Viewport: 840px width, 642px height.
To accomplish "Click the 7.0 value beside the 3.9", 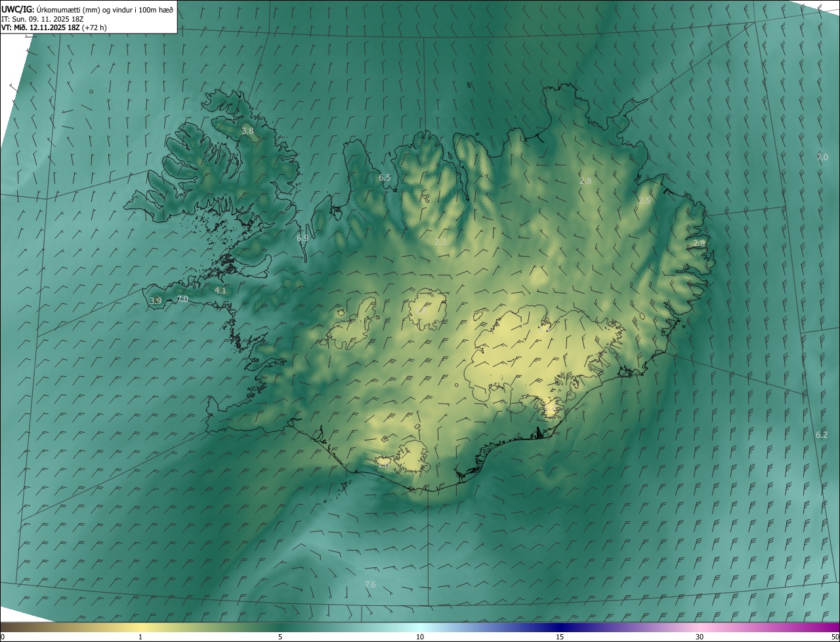I will pos(182,299).
